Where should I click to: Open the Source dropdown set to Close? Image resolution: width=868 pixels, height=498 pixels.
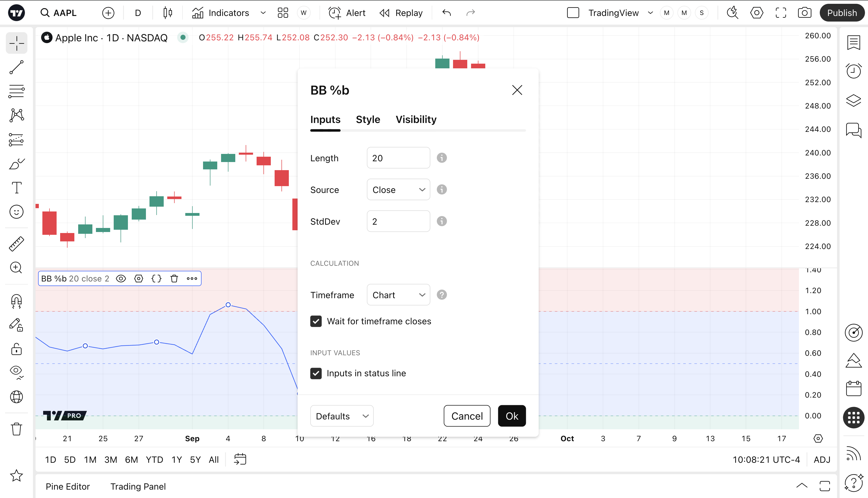tap(398, 189)
